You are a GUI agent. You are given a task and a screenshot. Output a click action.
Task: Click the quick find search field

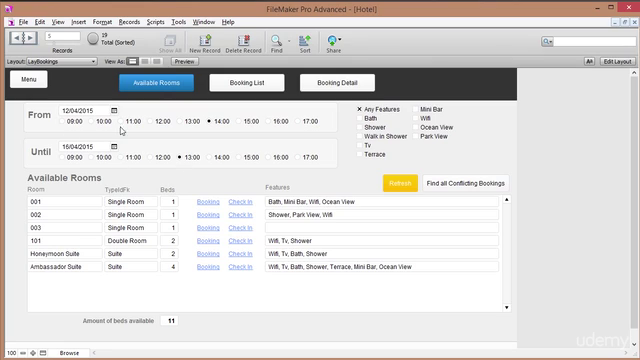(x=594, y=42)
